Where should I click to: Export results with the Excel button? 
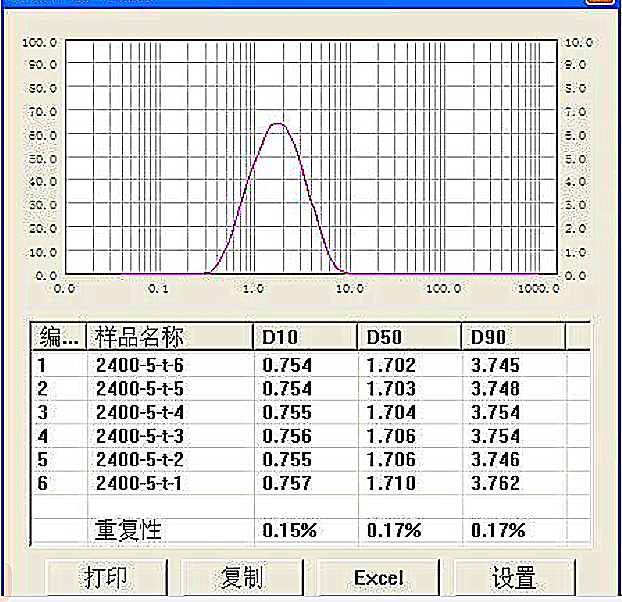click(378, 578)
